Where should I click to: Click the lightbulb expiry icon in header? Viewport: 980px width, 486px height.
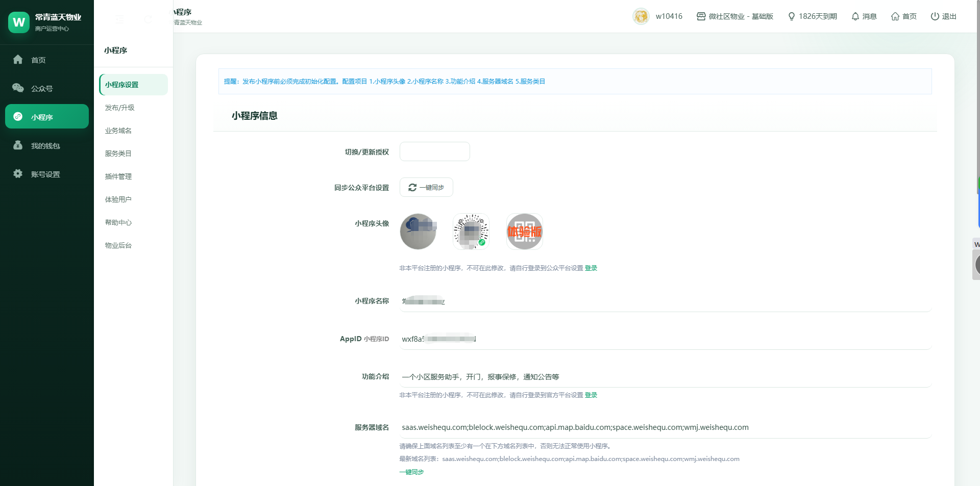(792, 16)
